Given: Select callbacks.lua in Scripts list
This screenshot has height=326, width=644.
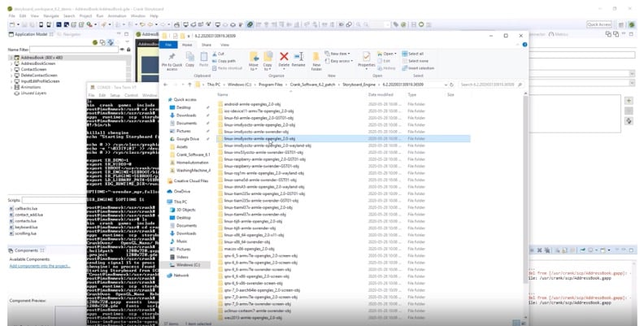Looking at the screenshot, I should click(26, 209).
